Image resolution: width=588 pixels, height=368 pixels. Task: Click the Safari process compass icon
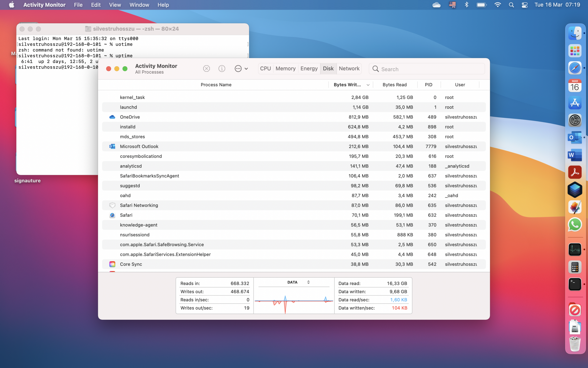pos(112,215)
